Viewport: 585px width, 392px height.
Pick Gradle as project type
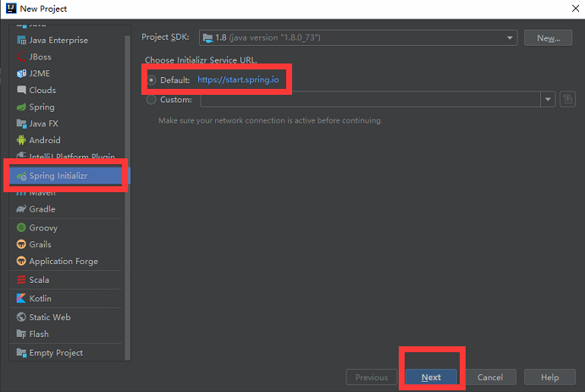pos(66,209)
